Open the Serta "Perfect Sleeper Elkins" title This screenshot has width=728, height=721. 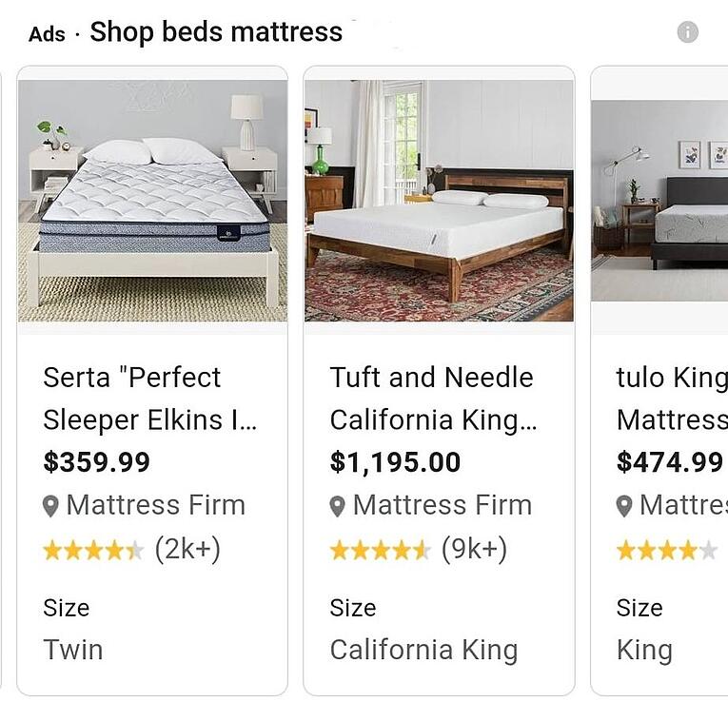pos(150,399)
